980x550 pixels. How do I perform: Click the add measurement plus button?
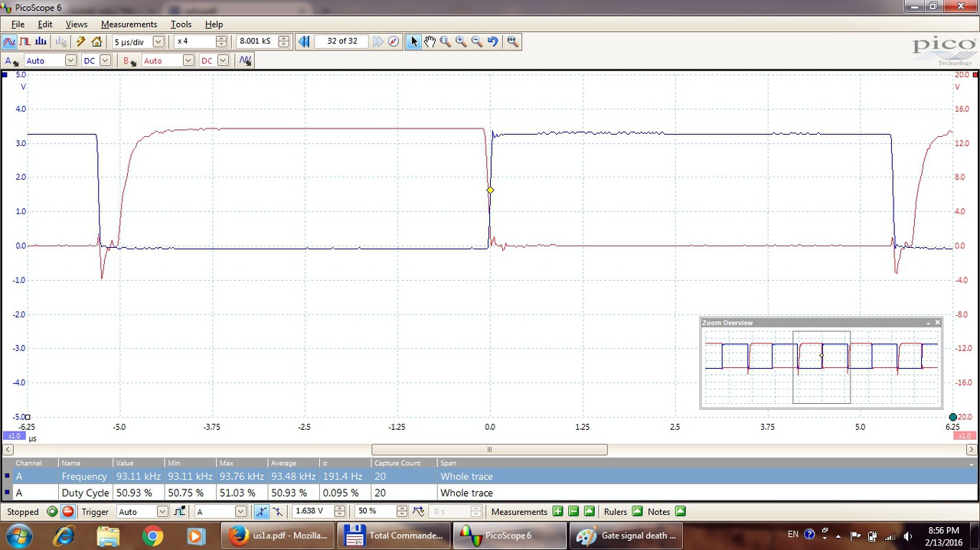point(557,512)
